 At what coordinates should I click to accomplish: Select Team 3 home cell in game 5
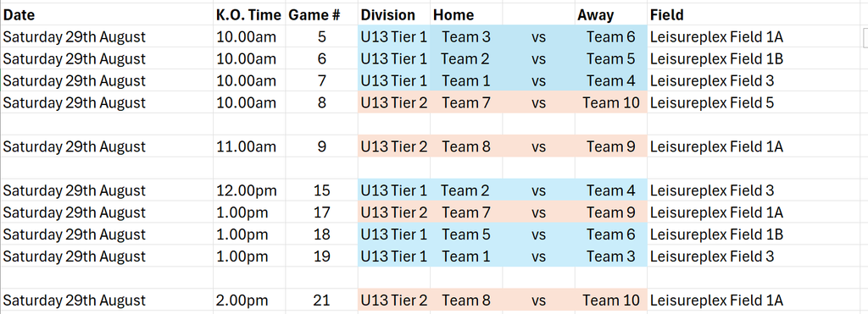pyautogui.click(x=466, y=37)
